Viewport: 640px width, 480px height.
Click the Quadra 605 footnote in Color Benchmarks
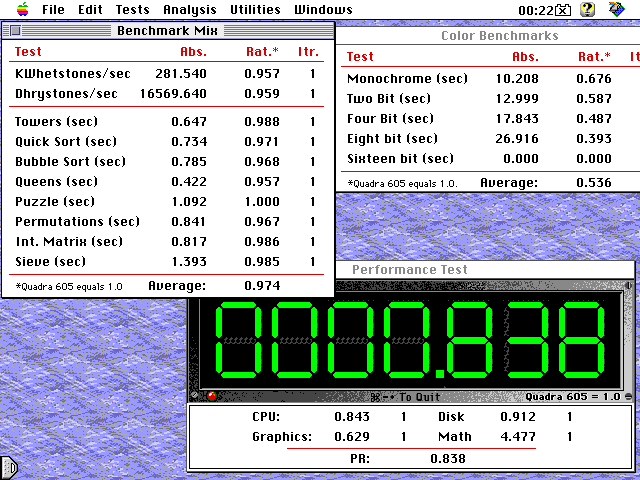[402, 184]
